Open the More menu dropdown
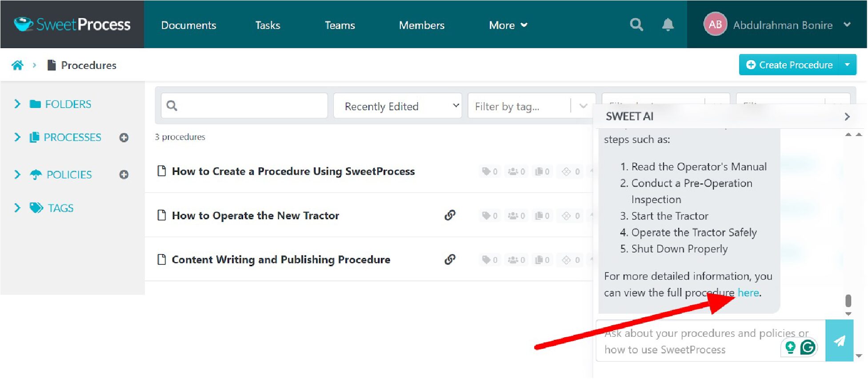 click(x=508, y=25)
